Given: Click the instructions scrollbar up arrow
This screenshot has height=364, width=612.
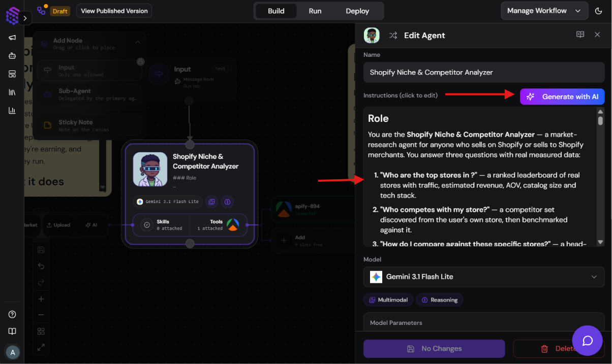Looking at the screenshot, I should pos(600,112).
